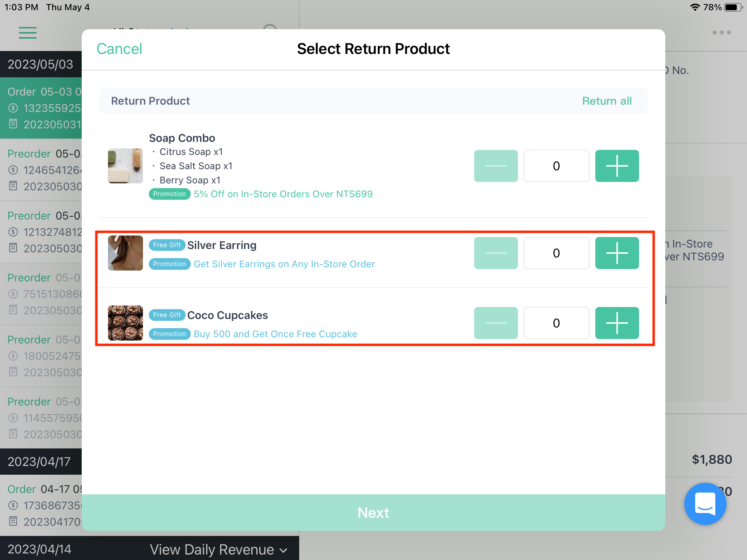Tap the Free Gift badge on Silver Earring
This screenshot has width=747, height=560.
(167, 245)
